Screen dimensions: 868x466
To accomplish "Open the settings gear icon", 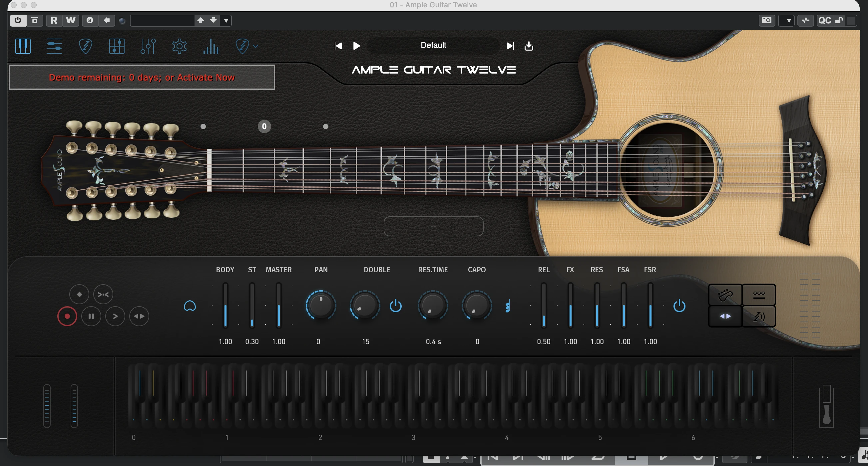I will click(x=179, y=46).
